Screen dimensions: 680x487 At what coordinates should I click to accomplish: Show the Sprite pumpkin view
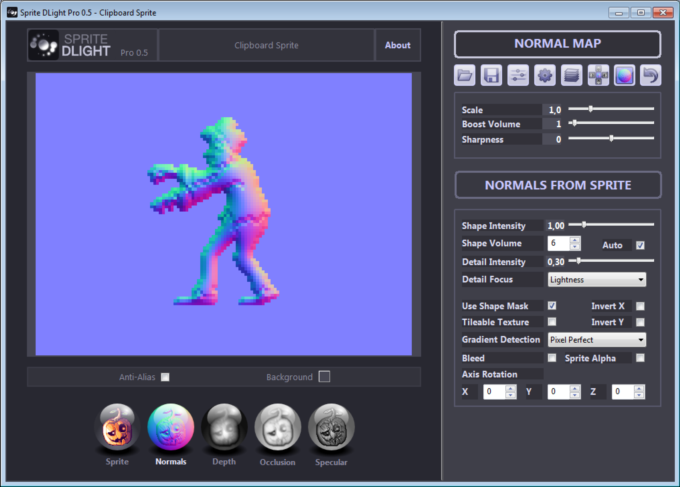117,428
